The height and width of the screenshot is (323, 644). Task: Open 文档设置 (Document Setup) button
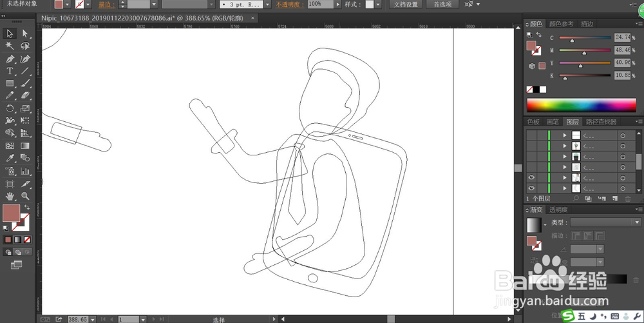(x=405, y=4)
